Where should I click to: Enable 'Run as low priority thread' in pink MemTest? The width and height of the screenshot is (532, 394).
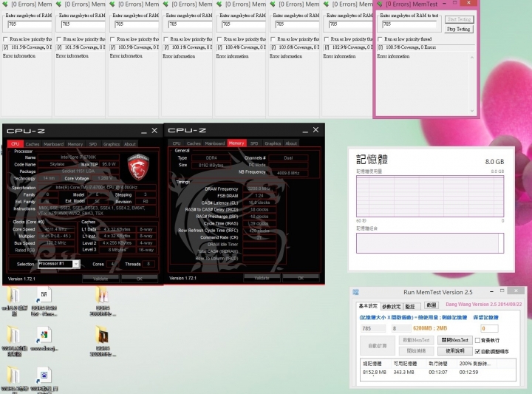pyautogui.click(x=380, y=39)
